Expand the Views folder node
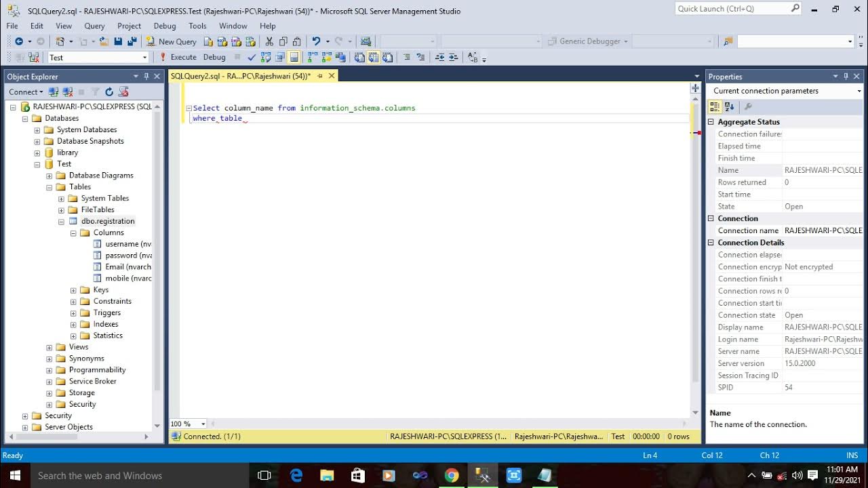This screenshot has height=488, width=868. coord(49,346)
